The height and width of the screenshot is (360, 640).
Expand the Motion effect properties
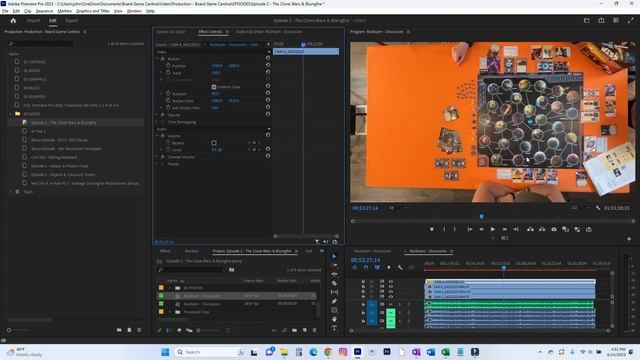point(158,59)
